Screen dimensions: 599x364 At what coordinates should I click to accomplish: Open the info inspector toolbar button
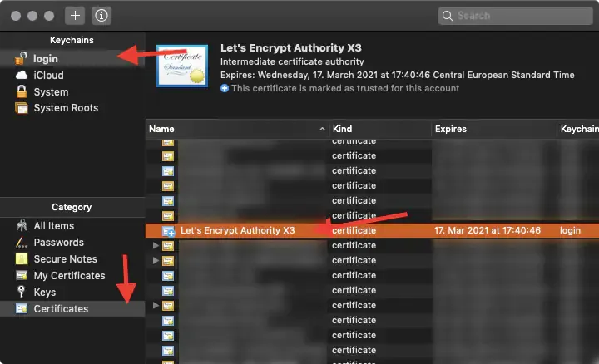coord(101,16)
